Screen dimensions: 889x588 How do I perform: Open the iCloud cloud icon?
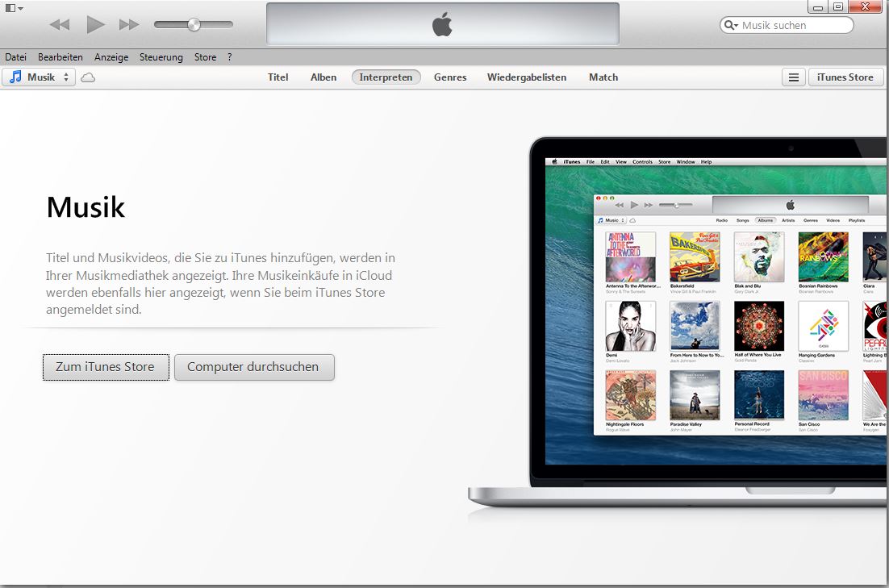[88, 77]
